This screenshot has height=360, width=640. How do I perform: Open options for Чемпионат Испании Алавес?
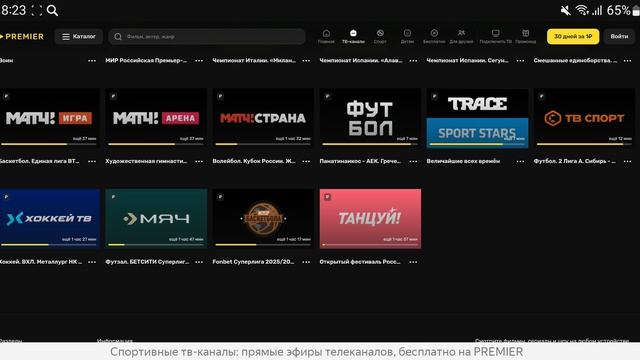point(413,60)
